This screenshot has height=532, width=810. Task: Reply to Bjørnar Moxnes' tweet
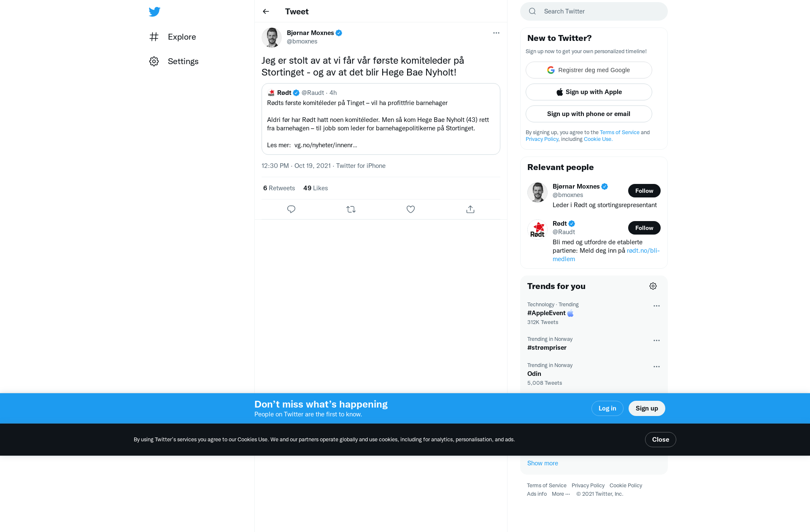point(291,209)
